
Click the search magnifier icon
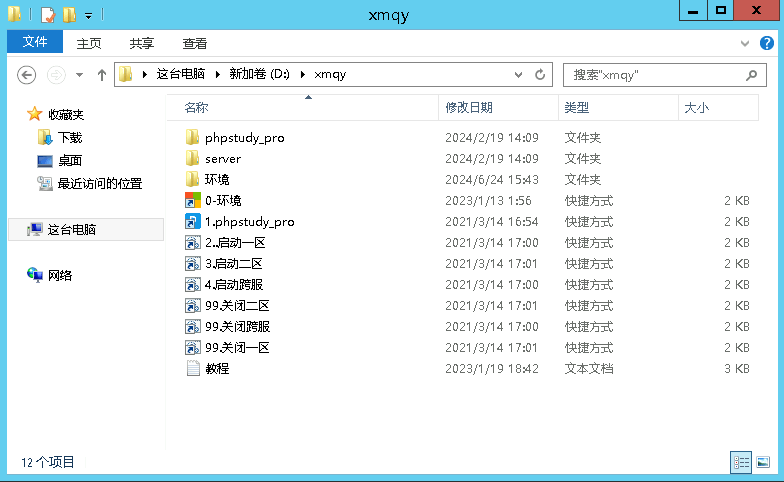[752, 75]
